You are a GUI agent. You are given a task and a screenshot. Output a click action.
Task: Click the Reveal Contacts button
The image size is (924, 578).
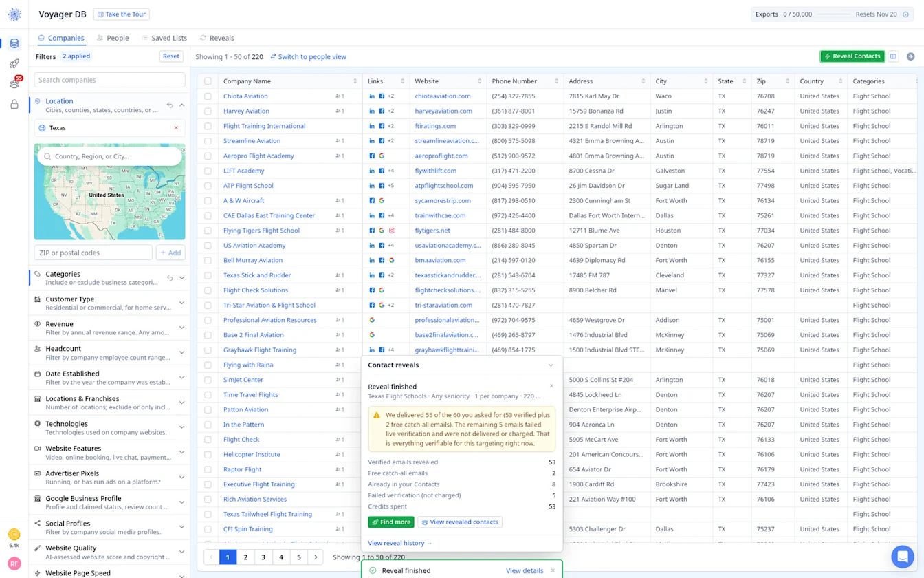pos(852,56)
